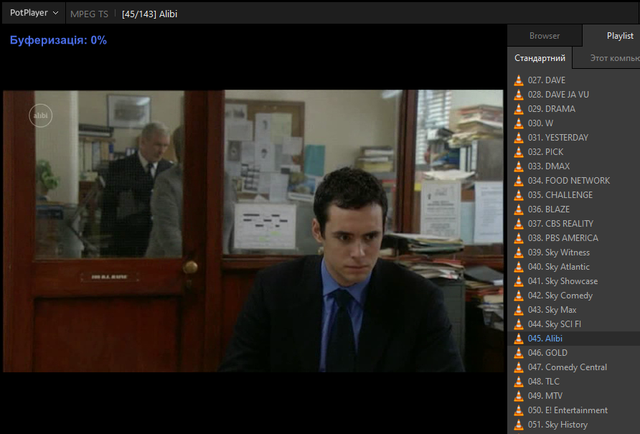Screen dimensions: 640x434
Task: Click the cone icon next to 049. MTV
Action: pyautogui.click(x=518, y=396)
